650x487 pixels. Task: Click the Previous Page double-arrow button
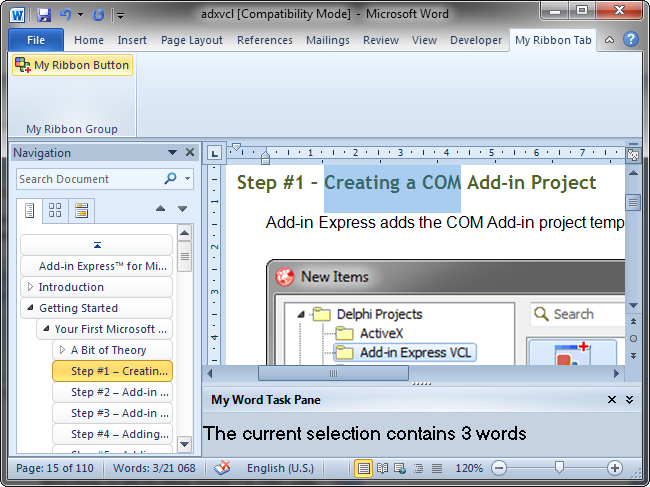633,321
